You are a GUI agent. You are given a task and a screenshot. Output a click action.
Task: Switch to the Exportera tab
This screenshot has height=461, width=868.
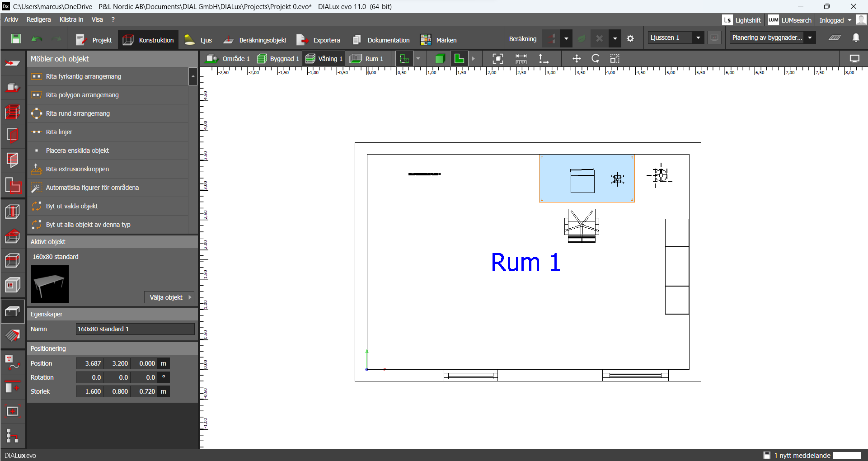[x=319, y=40]
